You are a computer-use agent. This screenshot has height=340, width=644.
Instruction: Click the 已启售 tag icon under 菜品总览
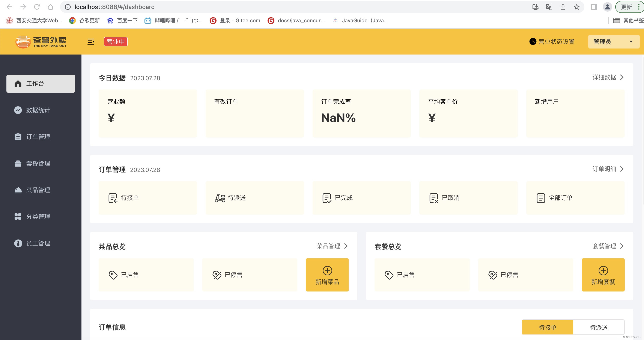(113, 275)
